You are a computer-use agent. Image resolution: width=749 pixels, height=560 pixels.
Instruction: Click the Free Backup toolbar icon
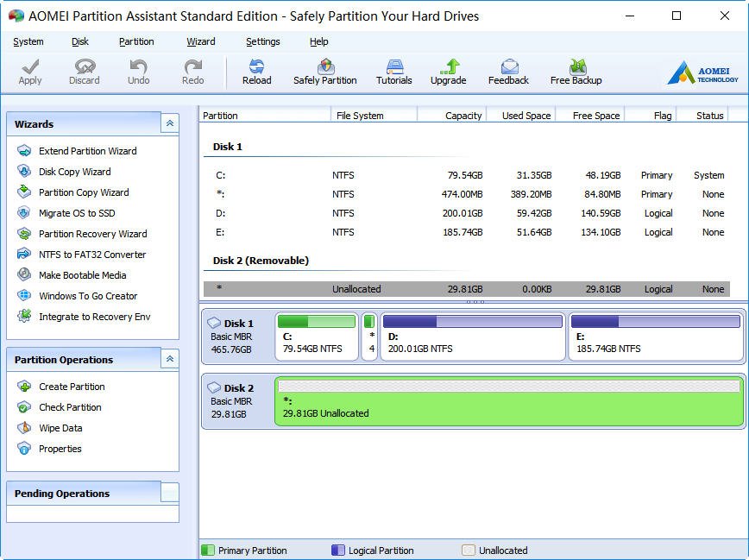[x=576, y=71]
